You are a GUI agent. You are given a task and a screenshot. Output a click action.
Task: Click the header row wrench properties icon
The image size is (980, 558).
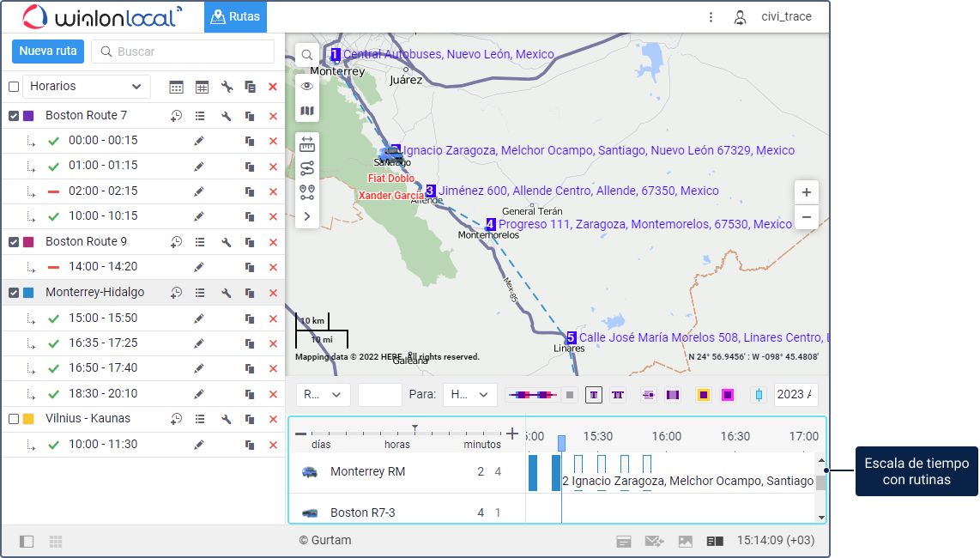[227, 87]
